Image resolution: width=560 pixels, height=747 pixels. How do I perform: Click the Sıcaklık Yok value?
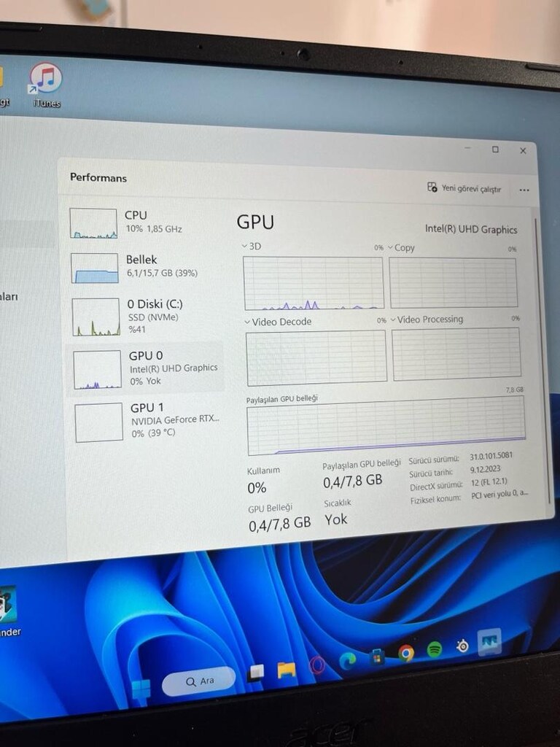[x=335, y=519]
